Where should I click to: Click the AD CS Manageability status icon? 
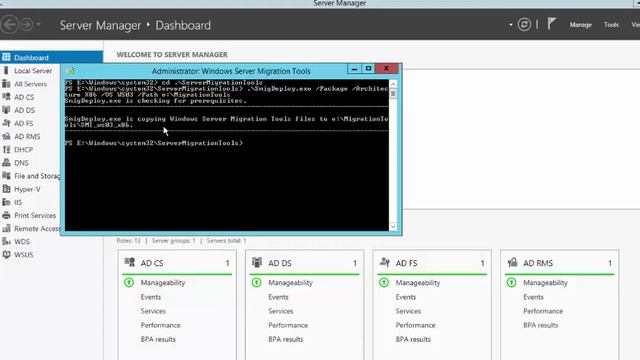click(x=129, y=282)
